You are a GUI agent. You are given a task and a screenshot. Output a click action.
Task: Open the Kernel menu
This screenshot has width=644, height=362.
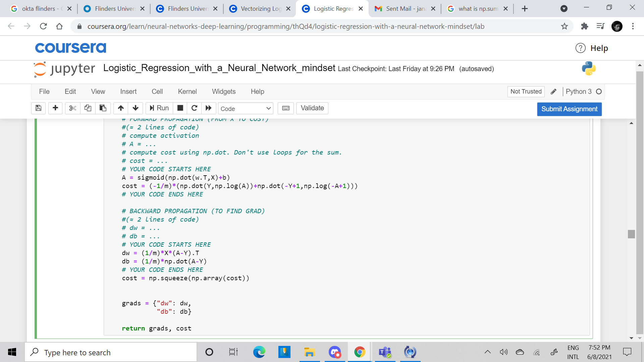click(x=187, y=92)
